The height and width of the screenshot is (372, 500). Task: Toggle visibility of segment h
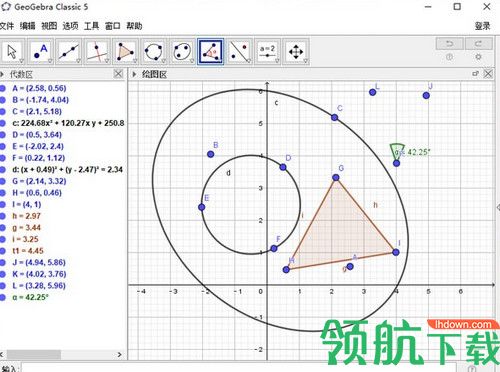[3, 216]
